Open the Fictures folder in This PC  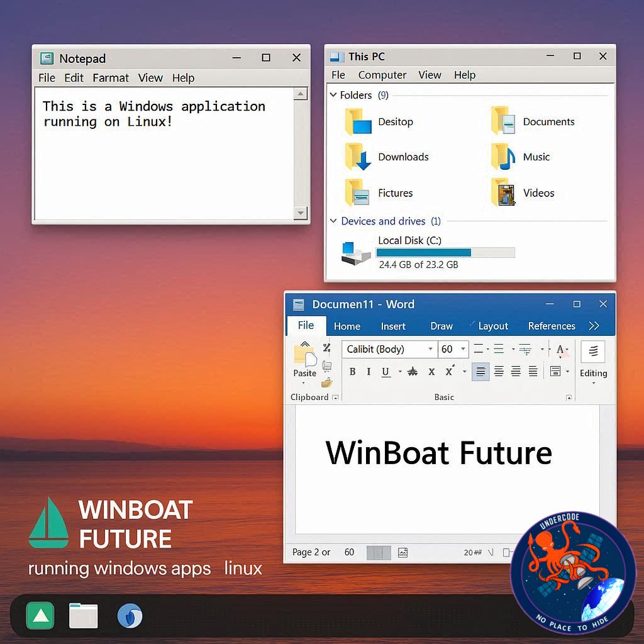pyautogui.click(x=358, y=192)
